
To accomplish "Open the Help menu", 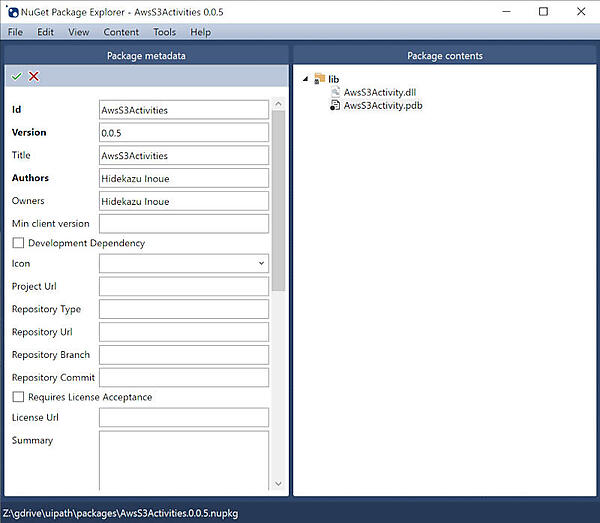I will 200,32.
